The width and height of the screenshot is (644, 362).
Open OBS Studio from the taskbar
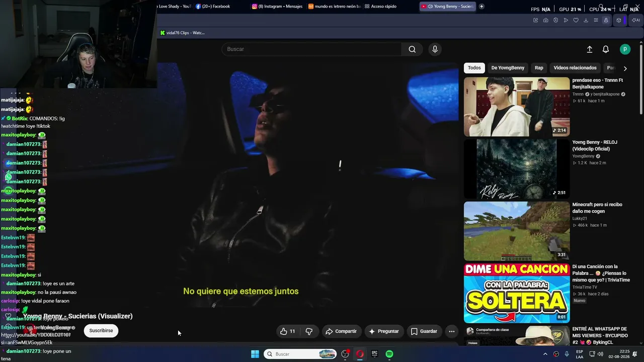tap(345, 354)
